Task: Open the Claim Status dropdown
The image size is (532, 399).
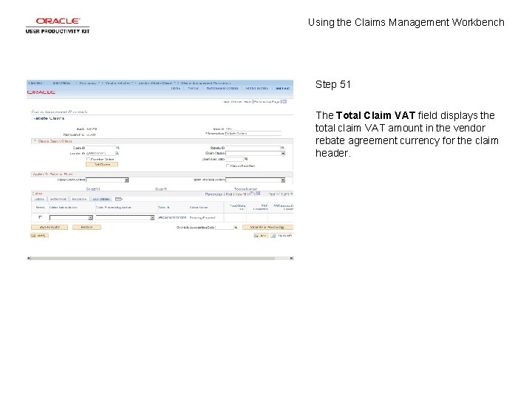Action: coord(255,154)
